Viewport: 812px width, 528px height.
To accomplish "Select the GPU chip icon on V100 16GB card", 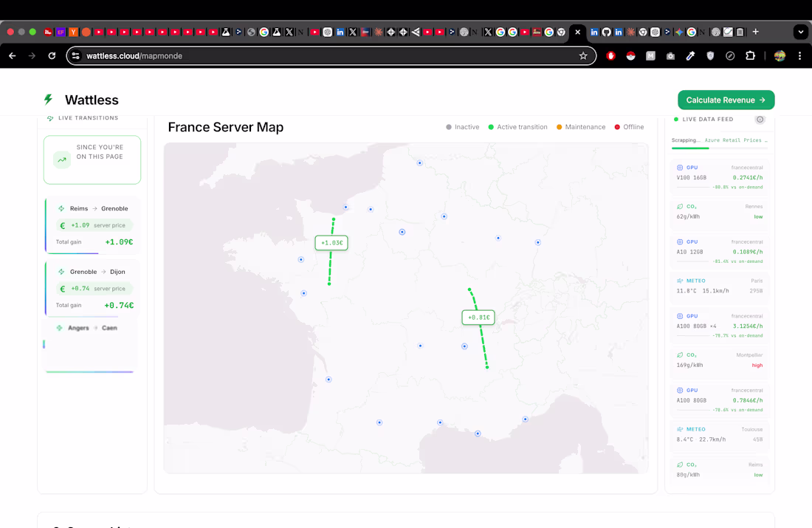I will tap(681, 168).
